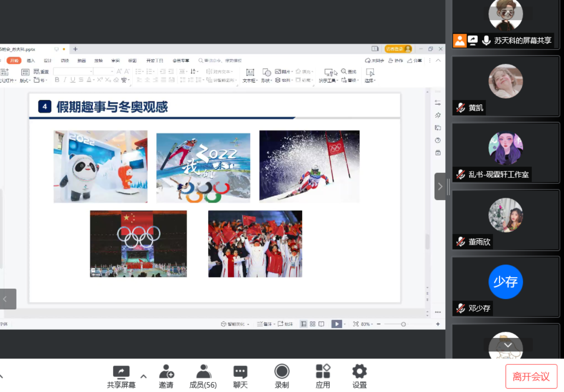Start slideshow with the play button

click(x=336, y=324)
